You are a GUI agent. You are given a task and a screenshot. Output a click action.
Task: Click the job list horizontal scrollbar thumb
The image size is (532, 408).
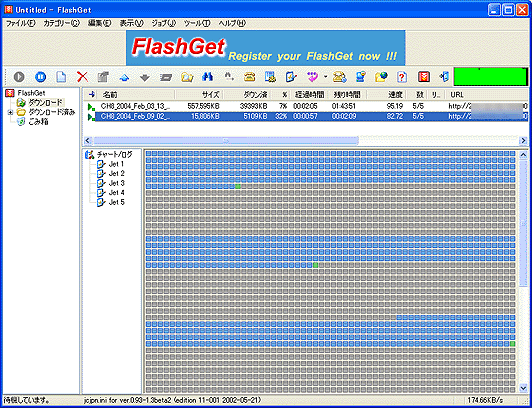coord(226,140)
